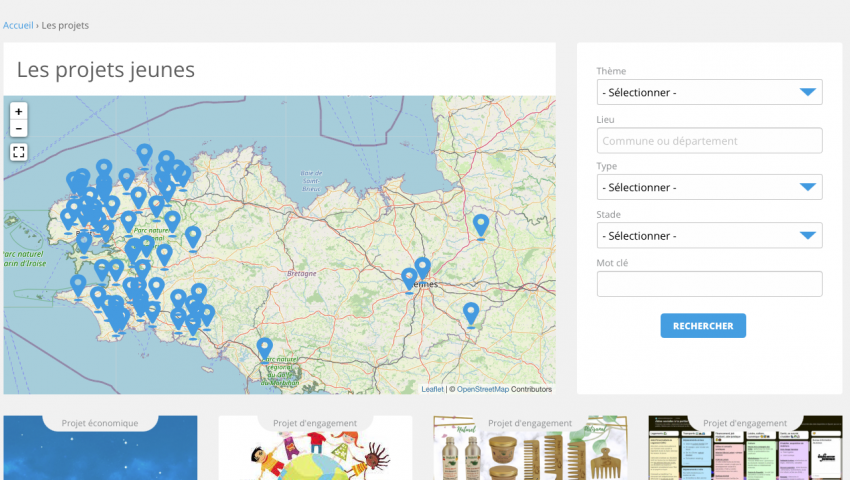Open the Stade dropdown
Screen dimensions: 850x480
coord(709,235)
